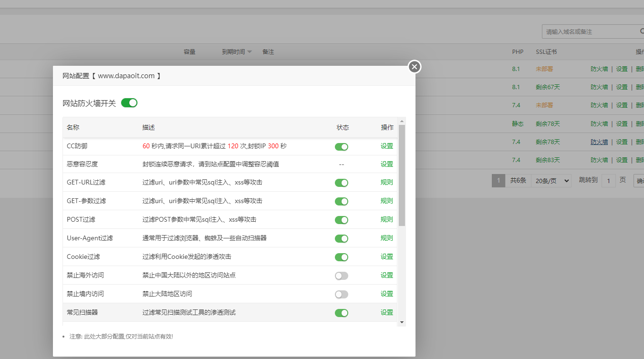Click 未部署 SSL status in 7.4 row
644x359 pixels.
[544, 105]
